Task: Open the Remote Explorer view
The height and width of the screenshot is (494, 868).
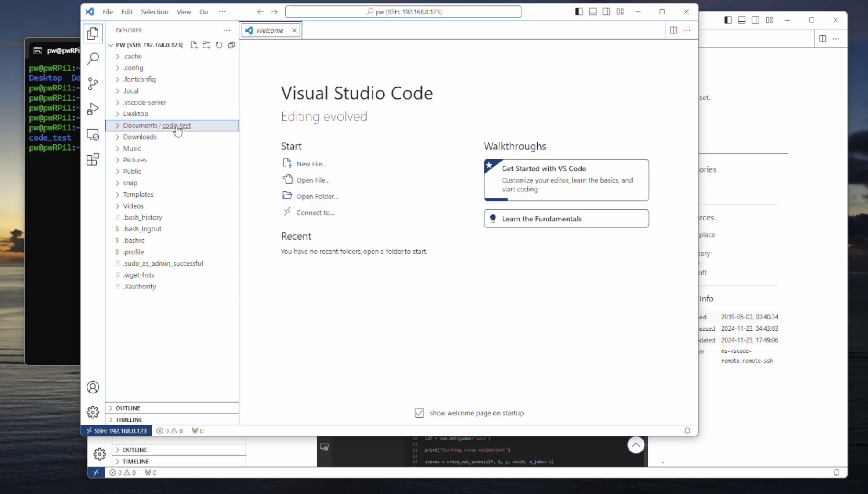Action: pyautogui.click(x=93, y=134)
